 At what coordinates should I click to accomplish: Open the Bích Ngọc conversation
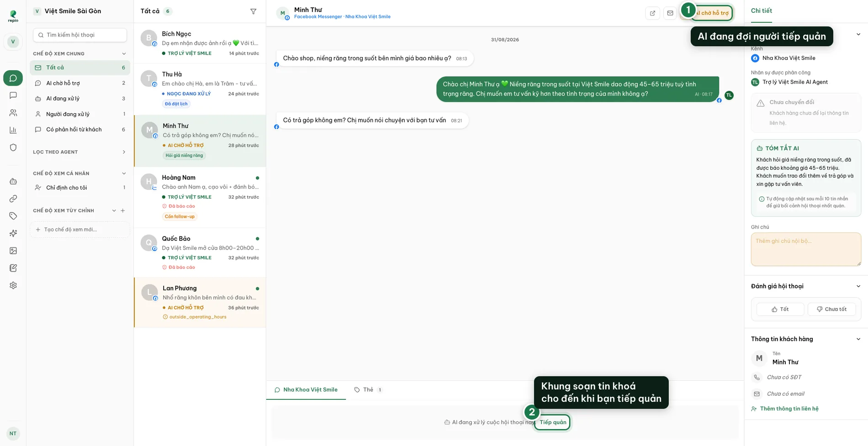coord(200,43)
